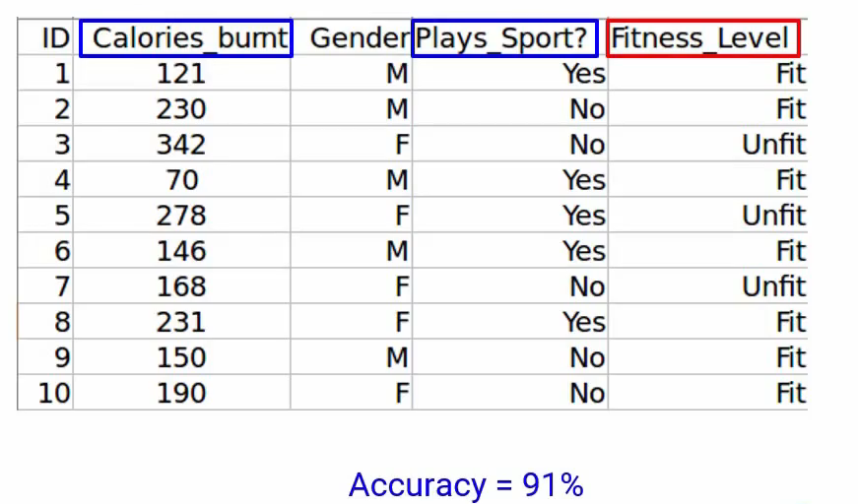Click the ID column header

point(53,38)
